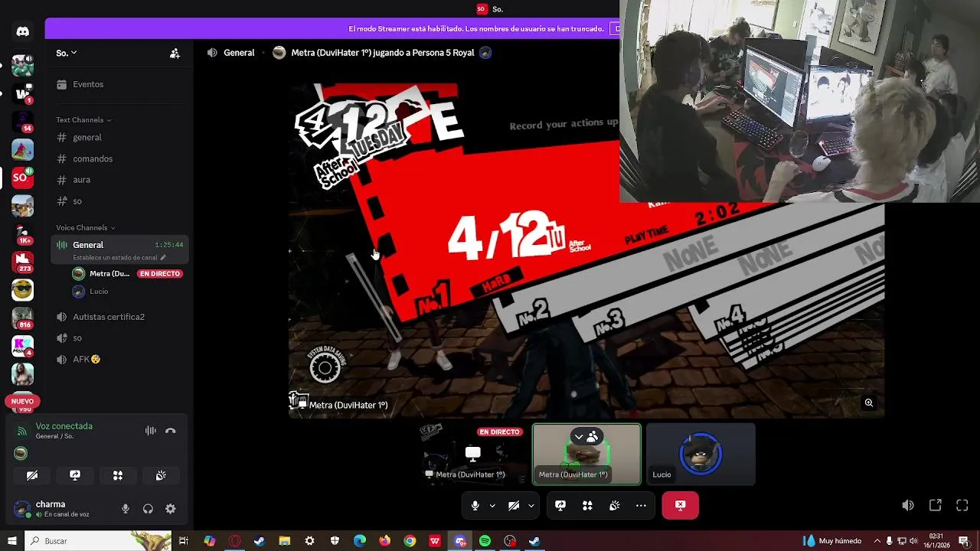Open the microphone options arrow
This screenshot has width=980, height=551.
point(492,506)
